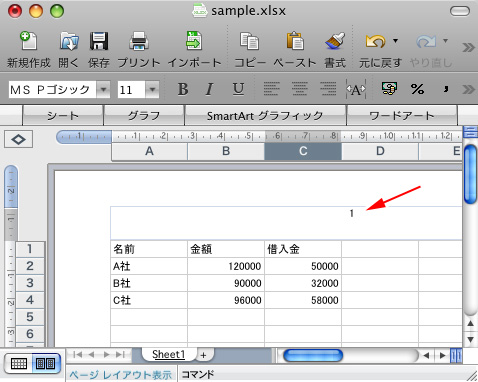Image resolution: width=478 pixels, height=382 pixels.
Task: Toggle Bold formatting
Action: tap(183, 89)
